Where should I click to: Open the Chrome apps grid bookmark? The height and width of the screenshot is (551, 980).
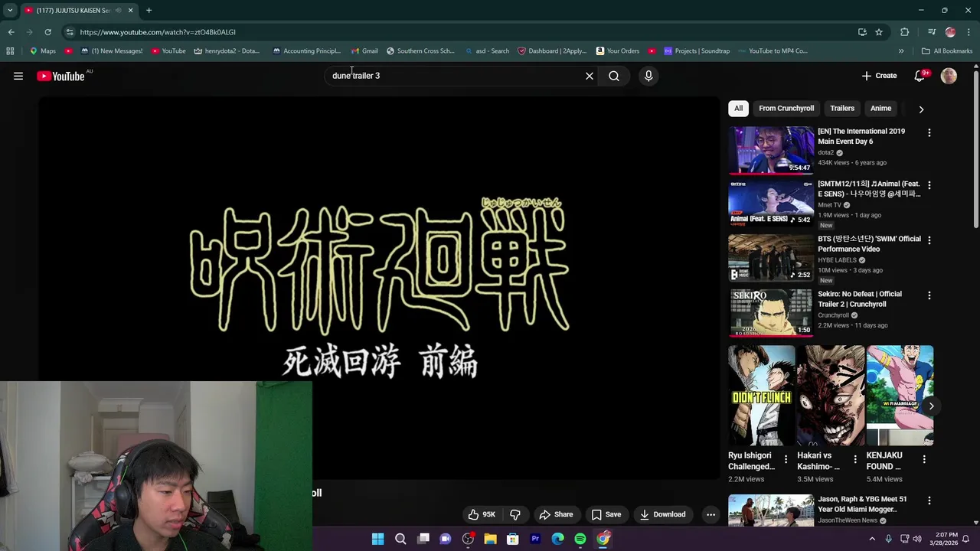[x=10, y=51]
